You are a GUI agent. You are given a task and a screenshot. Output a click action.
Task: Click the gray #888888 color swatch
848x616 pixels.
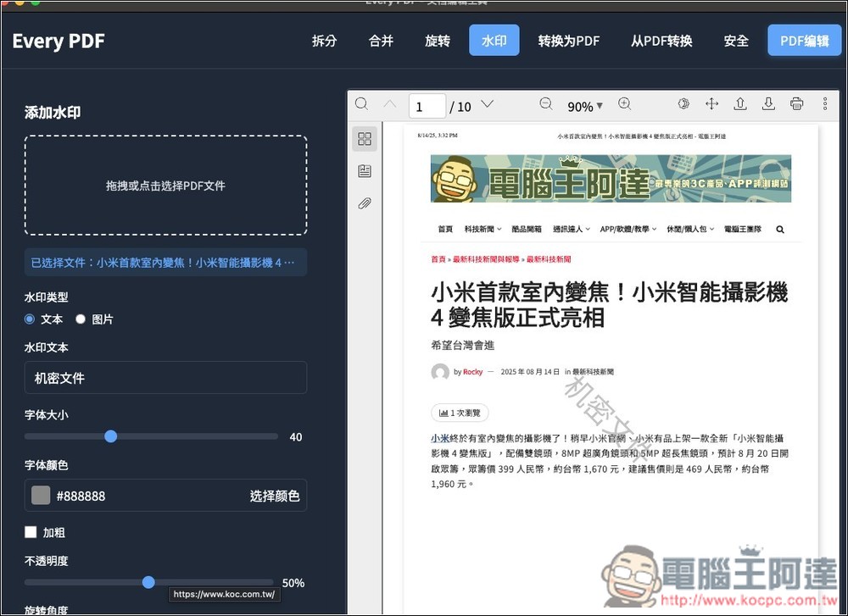41,495
